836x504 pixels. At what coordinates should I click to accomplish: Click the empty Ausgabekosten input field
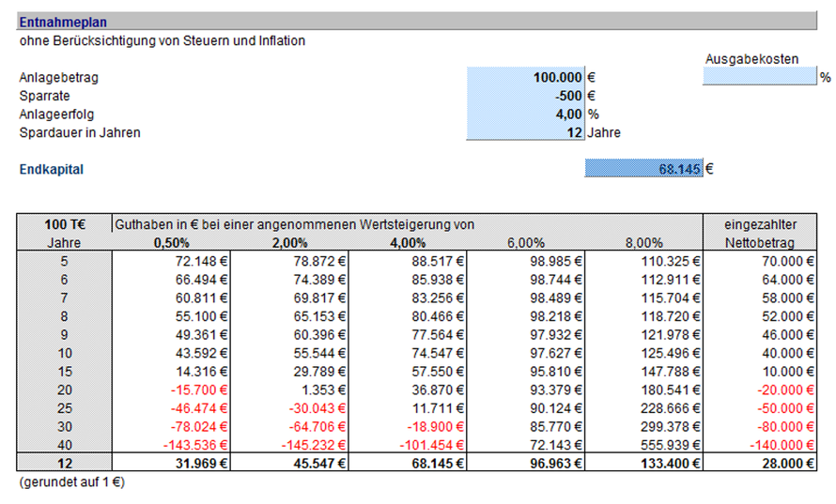click(x=759, y=78)
